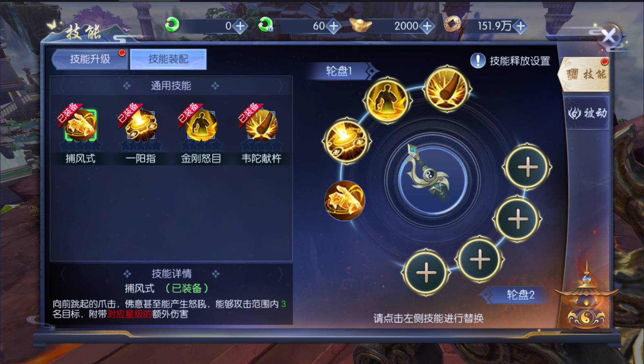Click the bottom empty skill slot

(x=426, y=273)
